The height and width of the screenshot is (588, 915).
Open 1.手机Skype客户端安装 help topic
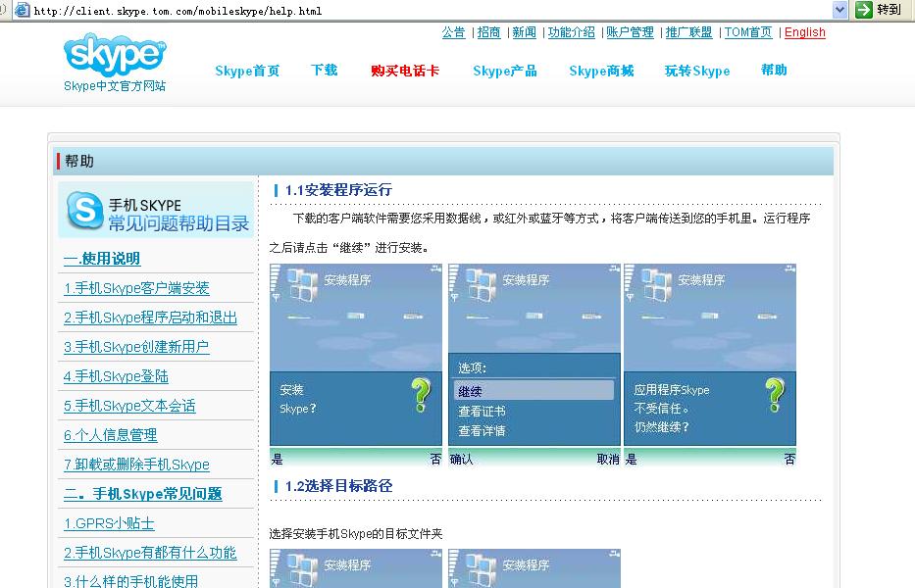coord(136,287)
